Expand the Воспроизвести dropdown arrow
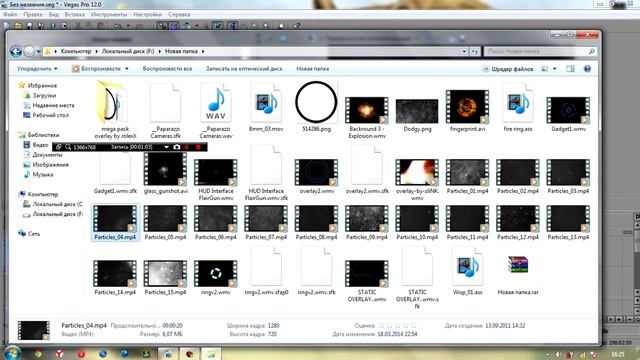This screenshot has height=360, width=640. coord(127,69)
